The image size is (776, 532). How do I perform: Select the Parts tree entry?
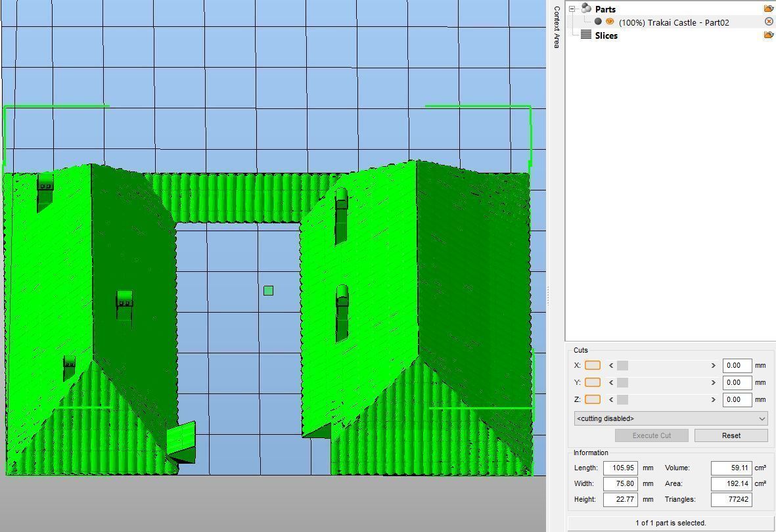(605, 9)
